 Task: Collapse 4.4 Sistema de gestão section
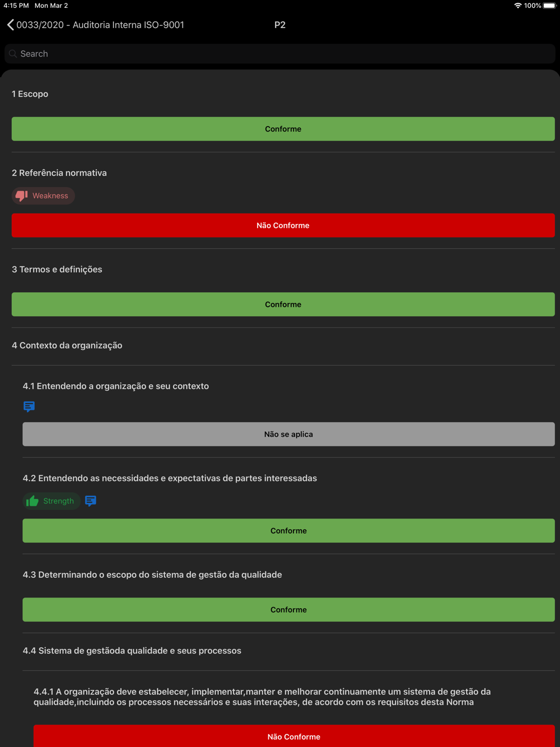132,651
